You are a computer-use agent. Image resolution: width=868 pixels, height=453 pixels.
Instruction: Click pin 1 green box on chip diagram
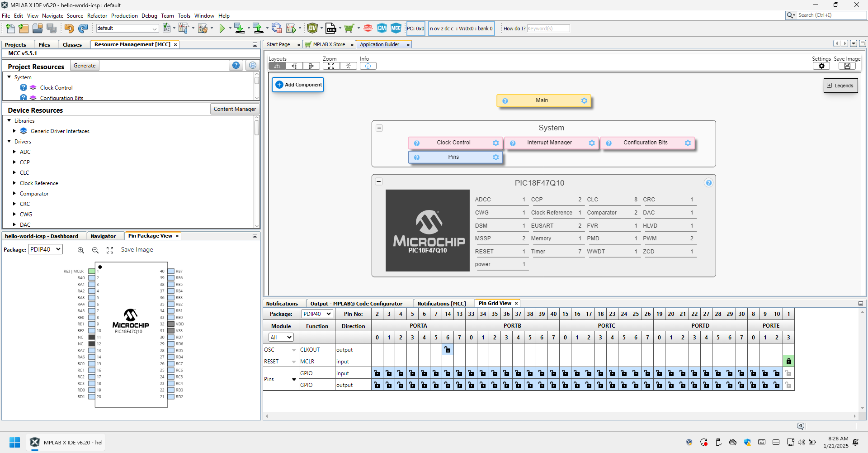pyautogui.click(x=92, y=272)
